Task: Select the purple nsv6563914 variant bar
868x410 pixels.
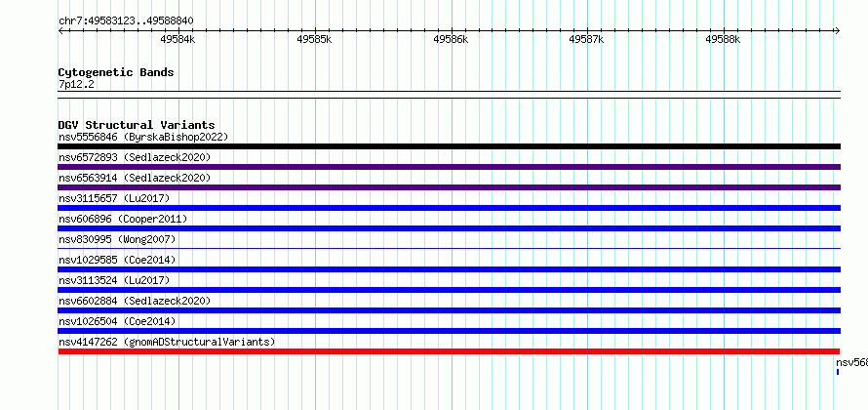Action: pos(449,187)
